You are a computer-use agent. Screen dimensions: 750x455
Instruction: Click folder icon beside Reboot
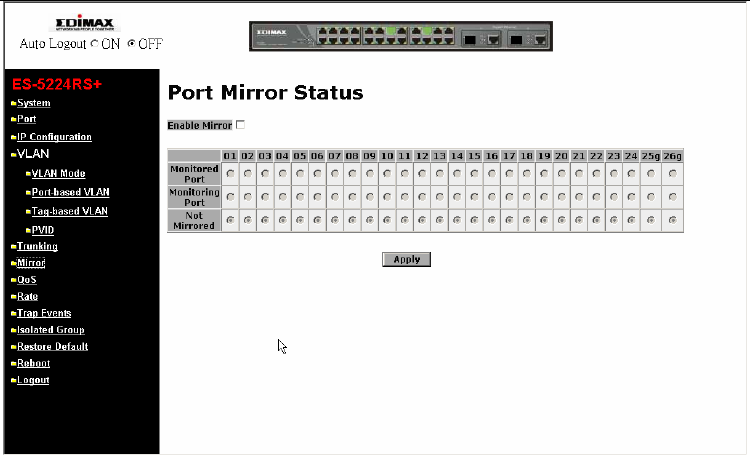(x=13, y=364)
